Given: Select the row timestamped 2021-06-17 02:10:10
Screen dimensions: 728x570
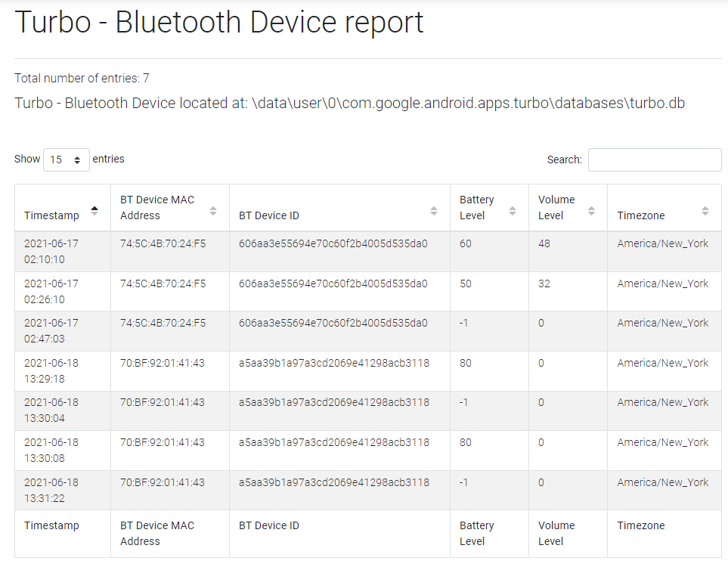Looking at the screenshot, I should pyautogui.click(x=367, y=251).
